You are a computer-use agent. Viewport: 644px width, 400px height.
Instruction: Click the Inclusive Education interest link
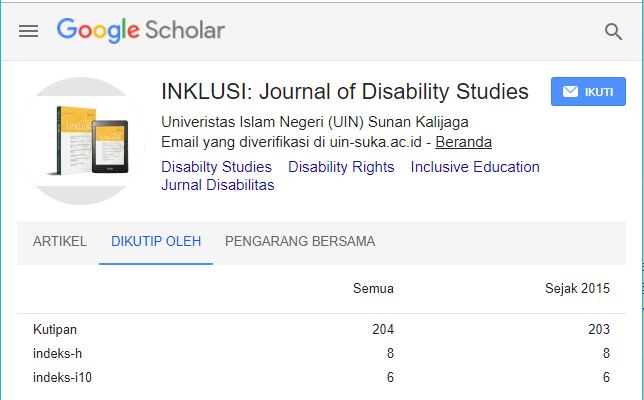point(475,167)
